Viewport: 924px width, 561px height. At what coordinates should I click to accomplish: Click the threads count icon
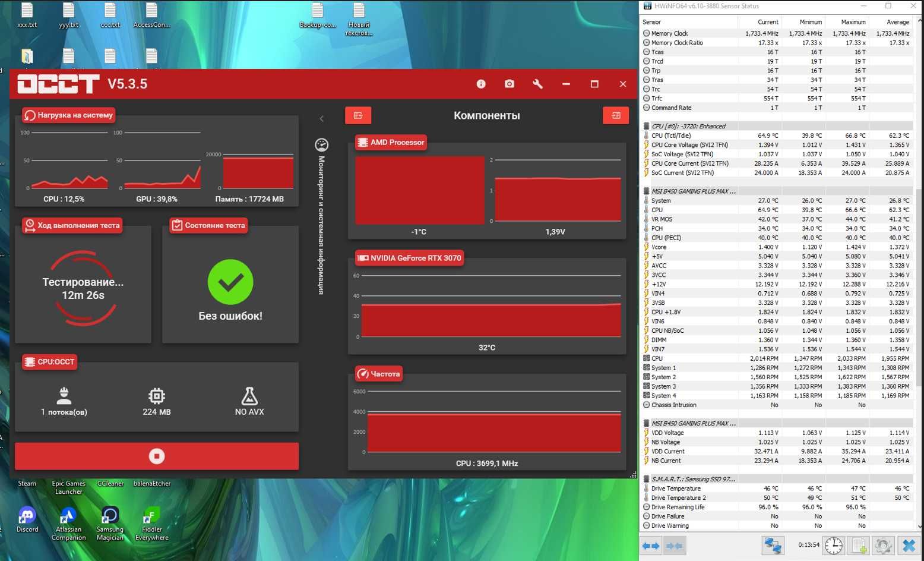click(x=64, y=395)
